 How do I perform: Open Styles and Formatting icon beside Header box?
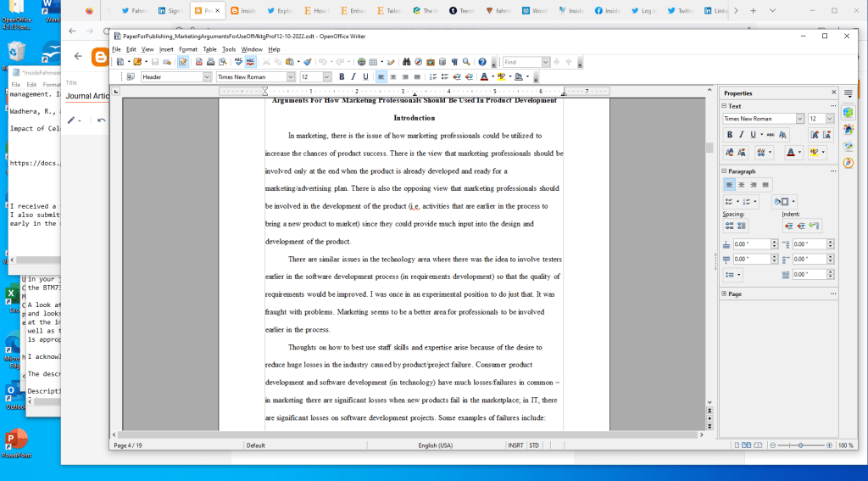pos(131,77)
